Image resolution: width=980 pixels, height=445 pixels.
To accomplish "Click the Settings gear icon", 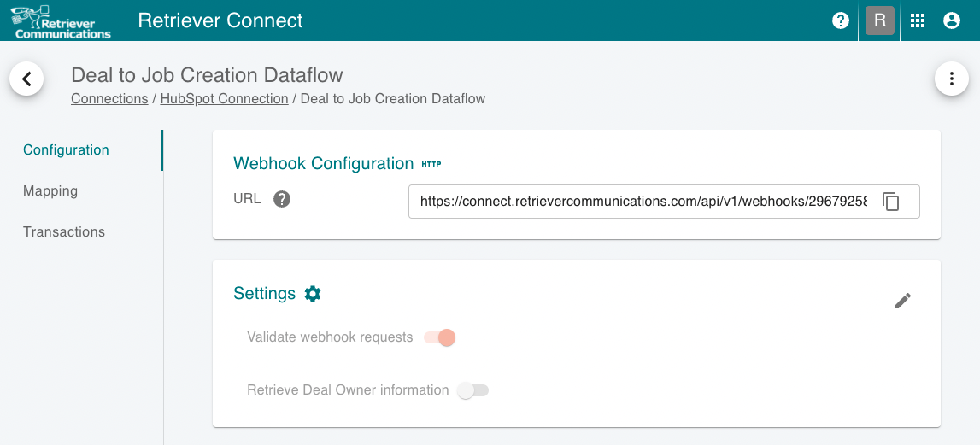I will coord(313,293).
